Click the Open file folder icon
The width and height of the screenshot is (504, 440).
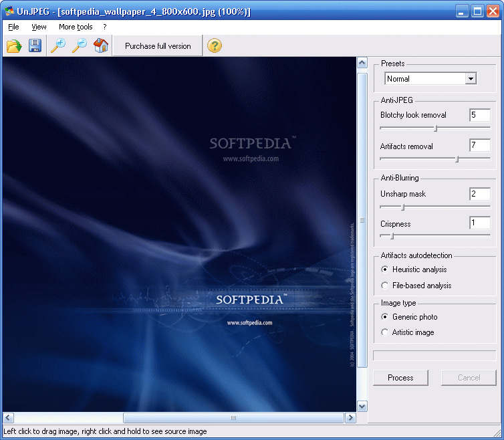14,46
